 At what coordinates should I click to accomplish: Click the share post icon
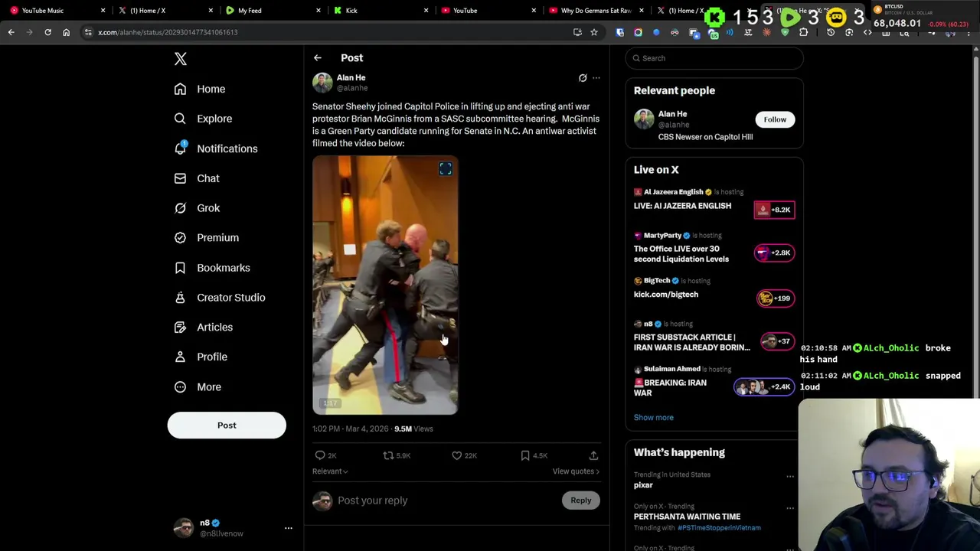[593, 455]
